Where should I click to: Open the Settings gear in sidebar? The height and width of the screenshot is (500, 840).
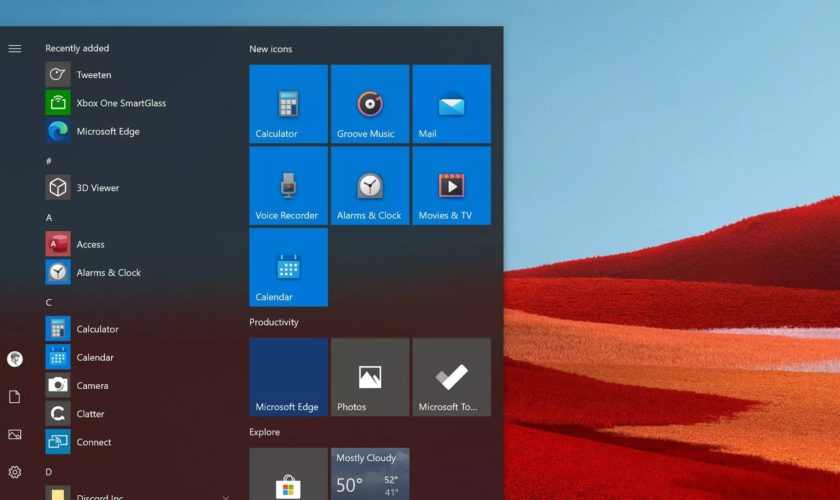pyautogui.click(x=15, y=472)
